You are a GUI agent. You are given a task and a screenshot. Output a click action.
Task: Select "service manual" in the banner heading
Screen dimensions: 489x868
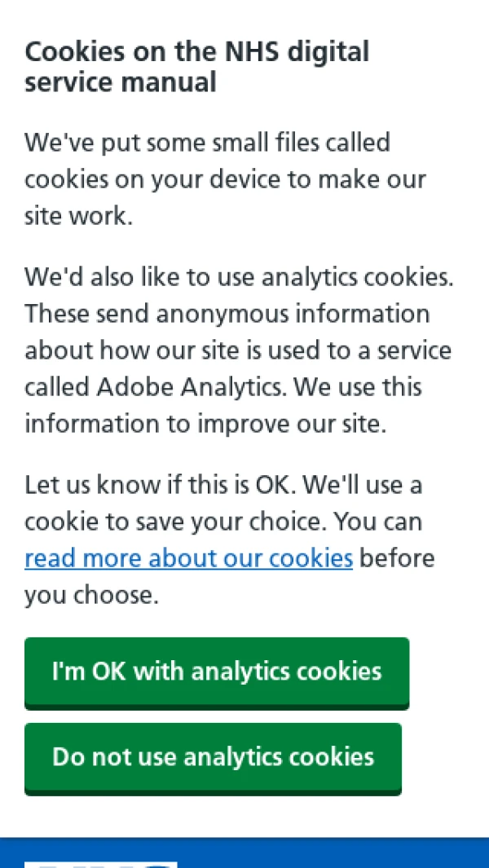point(121,82)
